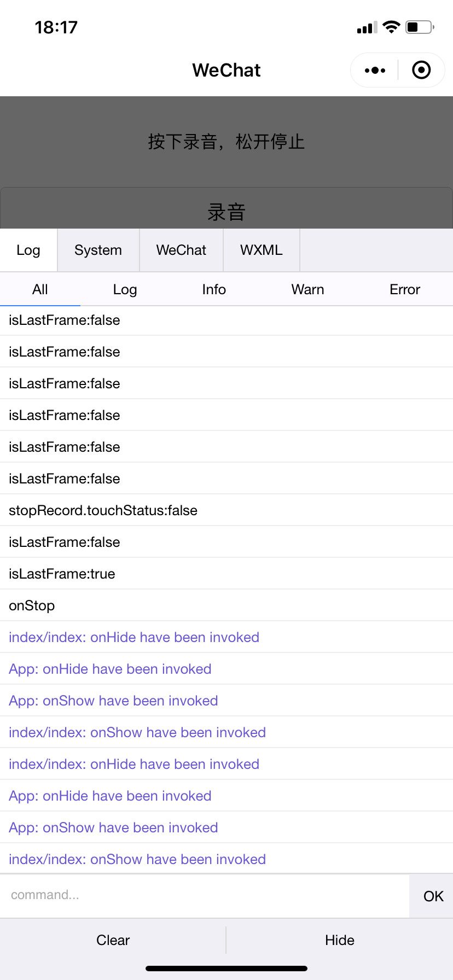This screenshot has height=980, width=453.
Task: Open the mini program more options menu
Action: coord(375,70)
